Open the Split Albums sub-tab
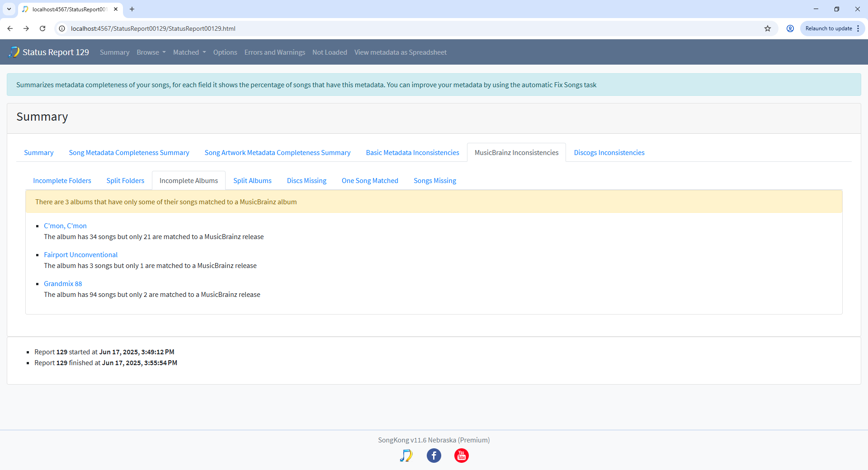The width and height of the screenshot is (868, 470). [252, 181]
